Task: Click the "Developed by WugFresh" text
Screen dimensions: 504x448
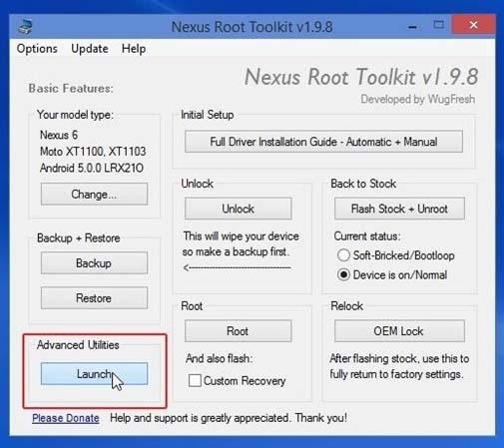Action: 418,99
